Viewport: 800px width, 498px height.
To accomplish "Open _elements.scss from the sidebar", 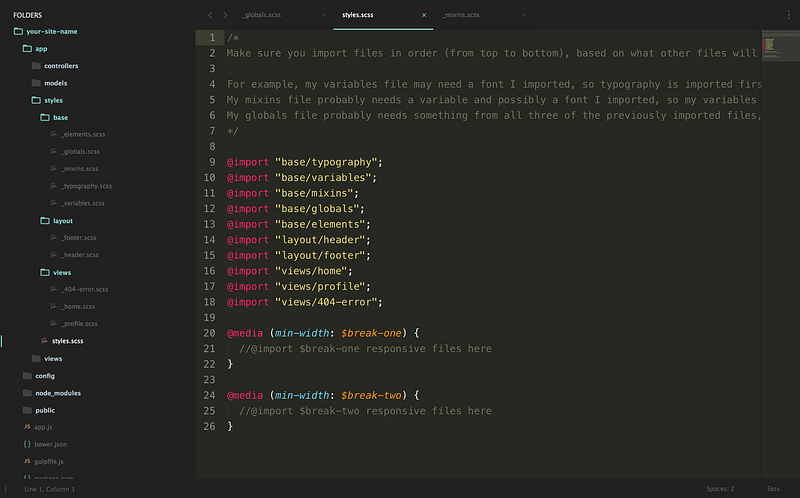I will pyautogui.click(x=83, y=134).
